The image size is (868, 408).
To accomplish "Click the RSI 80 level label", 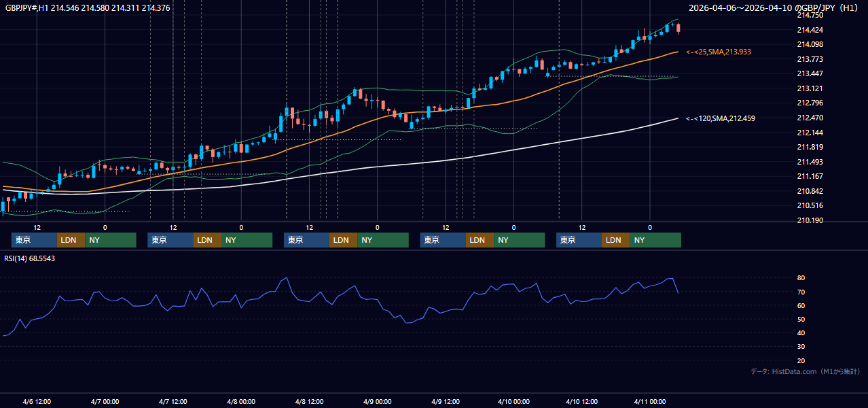I will (801, 278).
